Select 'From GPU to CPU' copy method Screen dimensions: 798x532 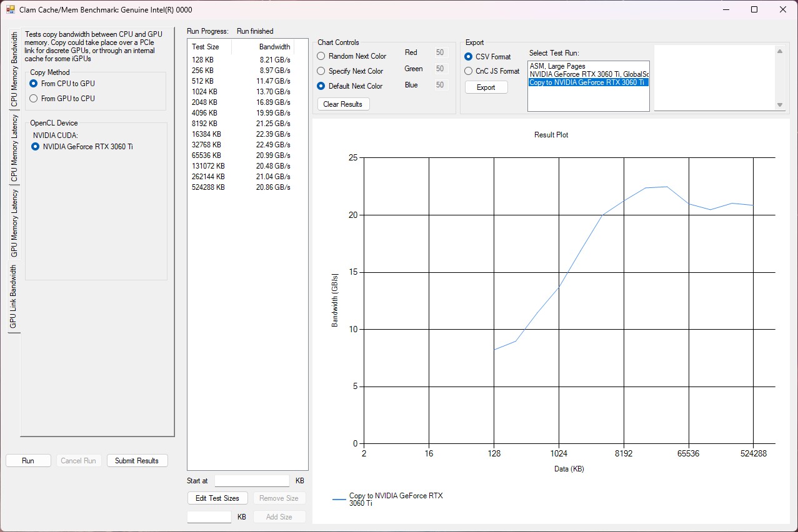(x=62, y=99)
